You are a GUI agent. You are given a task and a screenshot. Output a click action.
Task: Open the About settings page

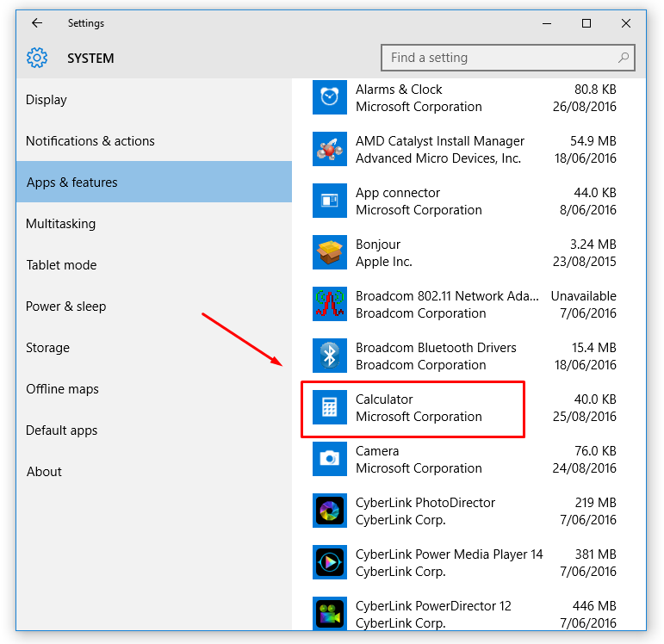(x=44, y=472)
